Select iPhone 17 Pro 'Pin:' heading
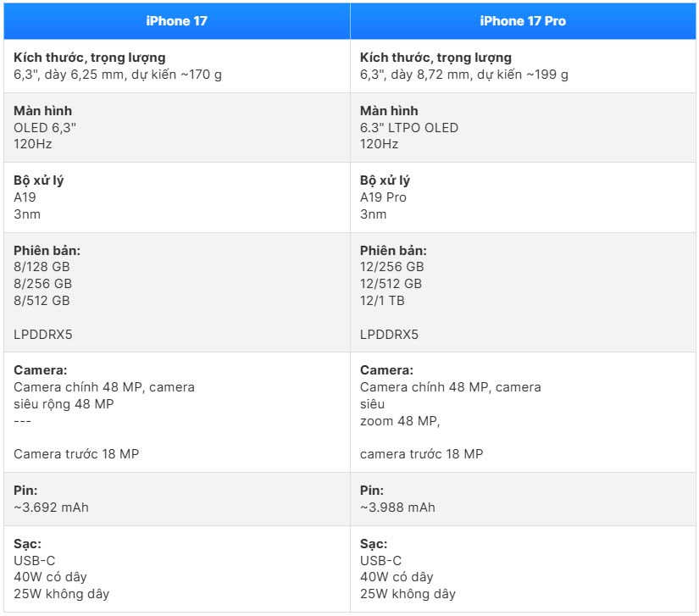Viewport: 699px width, 616px height. (x=371, y=491)
